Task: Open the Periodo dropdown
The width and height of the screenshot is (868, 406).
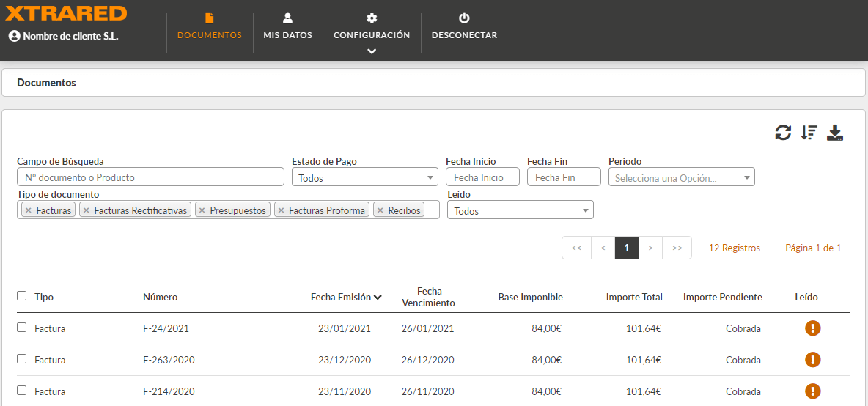Action: click(x=682, y=177)
